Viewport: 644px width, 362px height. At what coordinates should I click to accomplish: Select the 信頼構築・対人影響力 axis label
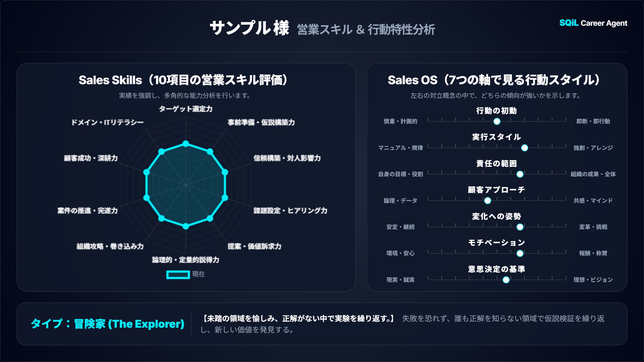tap(287, 158)
